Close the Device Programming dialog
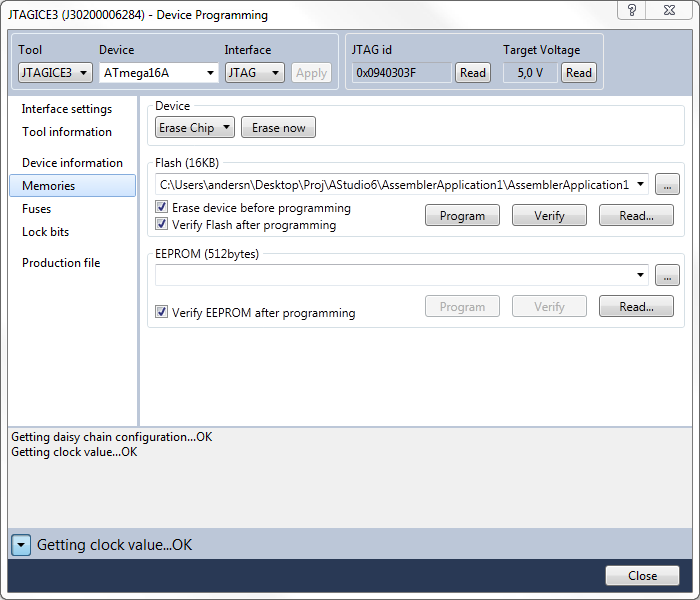700x600 pixels. [x=642, y=575]
